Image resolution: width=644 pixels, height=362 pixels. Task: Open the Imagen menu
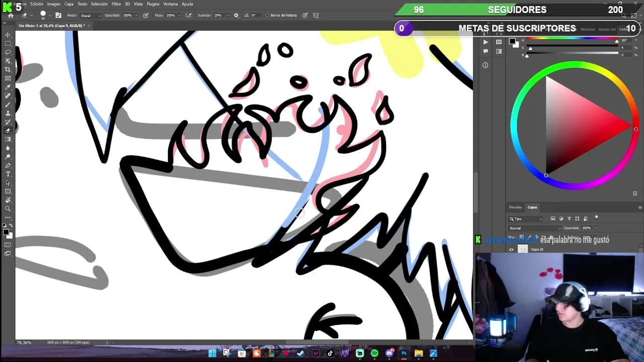pyautogui.click(x=53, y=4)
